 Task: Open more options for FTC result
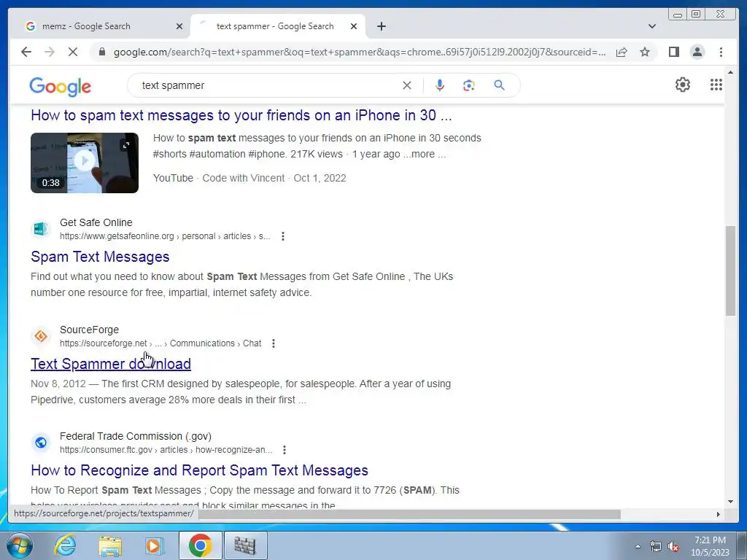coord(285,450)
